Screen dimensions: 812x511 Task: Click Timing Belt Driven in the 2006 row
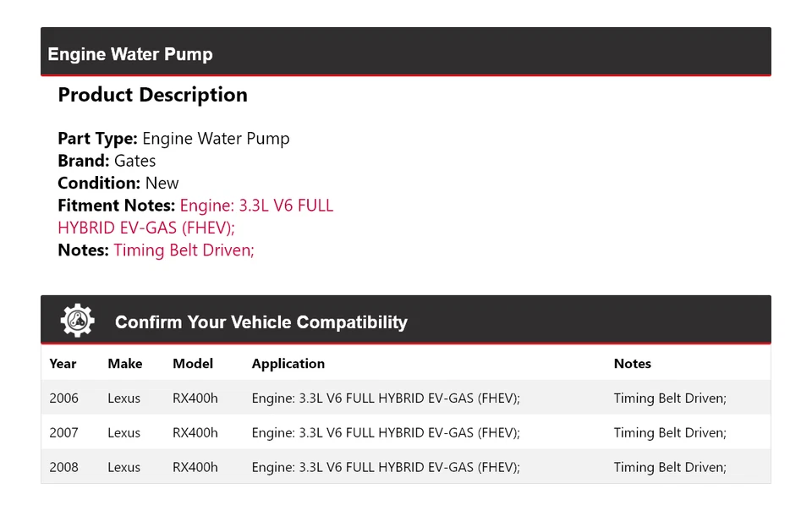coord(670,398)
